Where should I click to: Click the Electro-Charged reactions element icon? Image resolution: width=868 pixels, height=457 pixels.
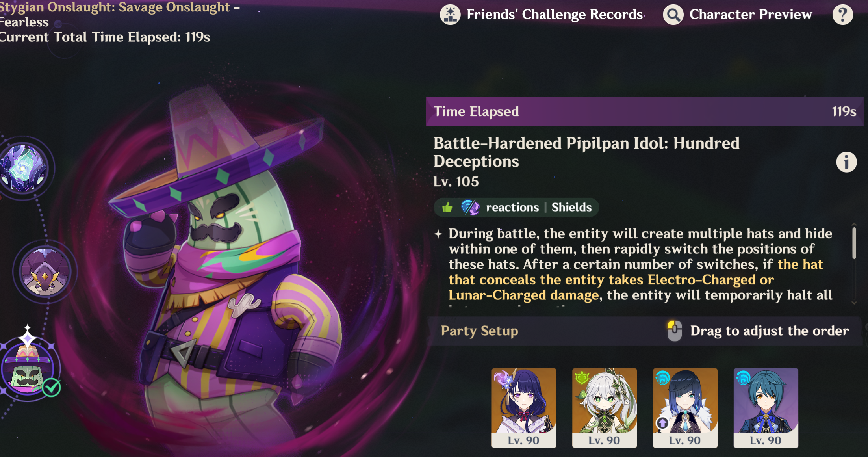pyautogui.click(x=470, y=207)
